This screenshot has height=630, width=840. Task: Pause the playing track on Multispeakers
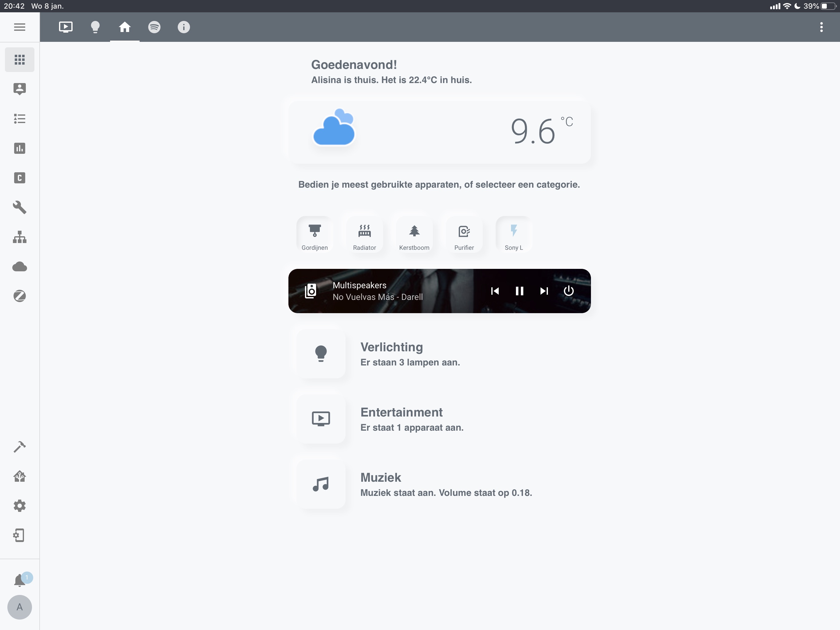[520, 291]
